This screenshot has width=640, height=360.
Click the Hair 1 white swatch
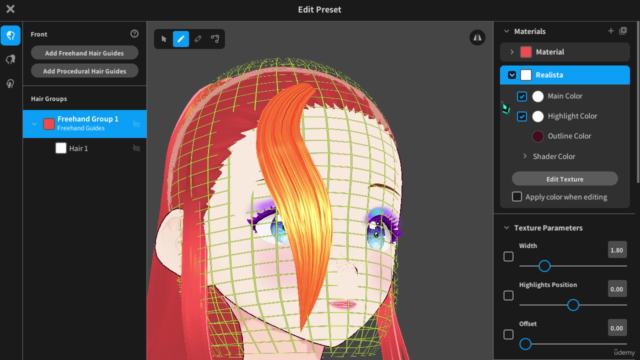pyautogui.click(x=61, y=148)
